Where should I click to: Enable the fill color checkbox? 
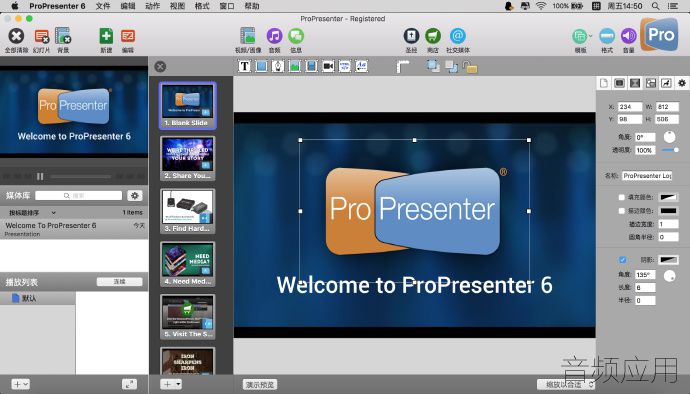pos(621,197)
